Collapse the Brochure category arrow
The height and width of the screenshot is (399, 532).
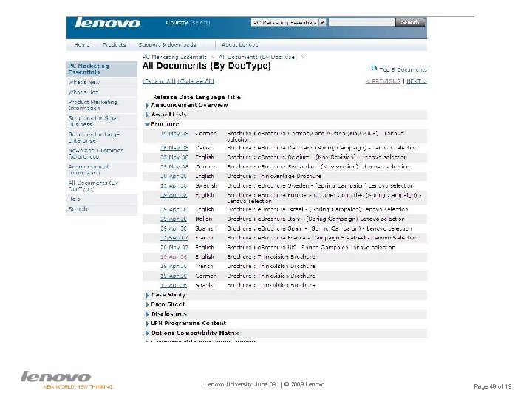[x=147, y=124]
